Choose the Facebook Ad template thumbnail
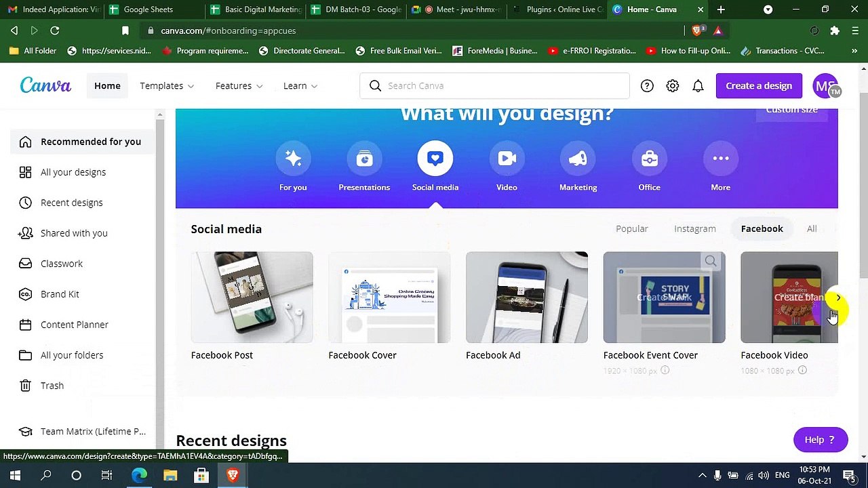 point(527,298)
